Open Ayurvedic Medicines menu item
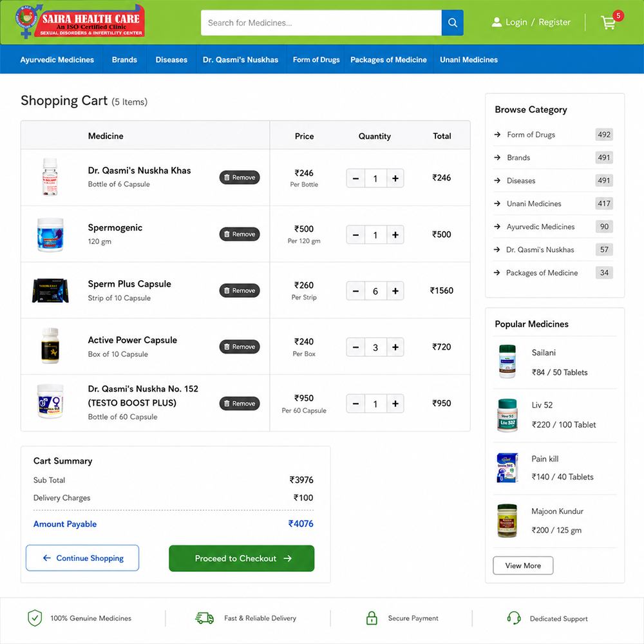The width and height of the screenshot is (644, 644). (57, 59)
